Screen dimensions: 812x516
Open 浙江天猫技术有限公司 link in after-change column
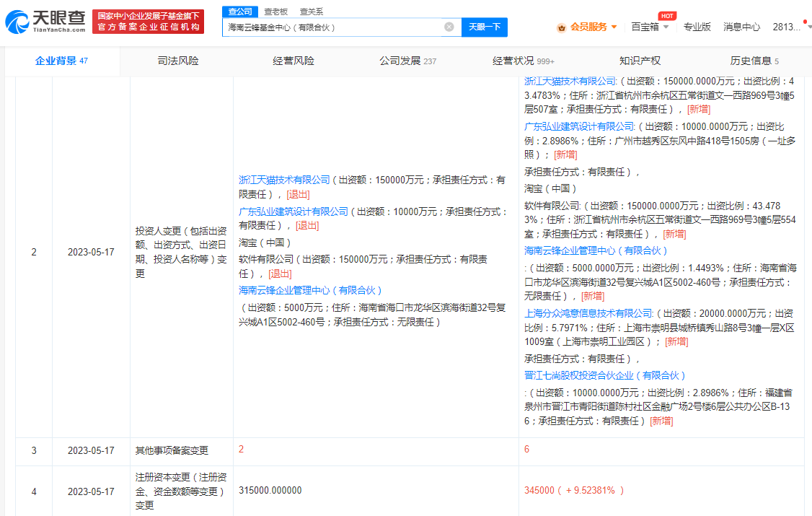tap(570, 82)
